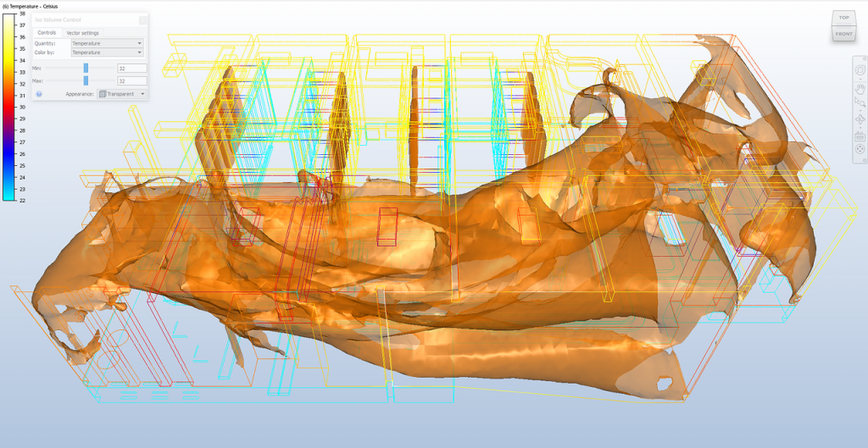Switch to the Vector settings tab
Viewport: 868px width, 448px height.
[x=82, y=33]
